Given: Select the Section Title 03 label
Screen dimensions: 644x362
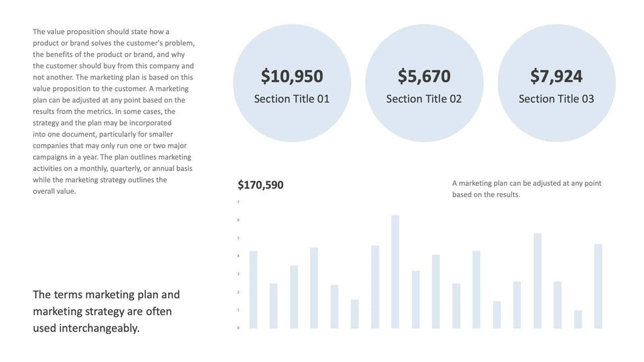Looking at the screenshot, I should (556, 99).
